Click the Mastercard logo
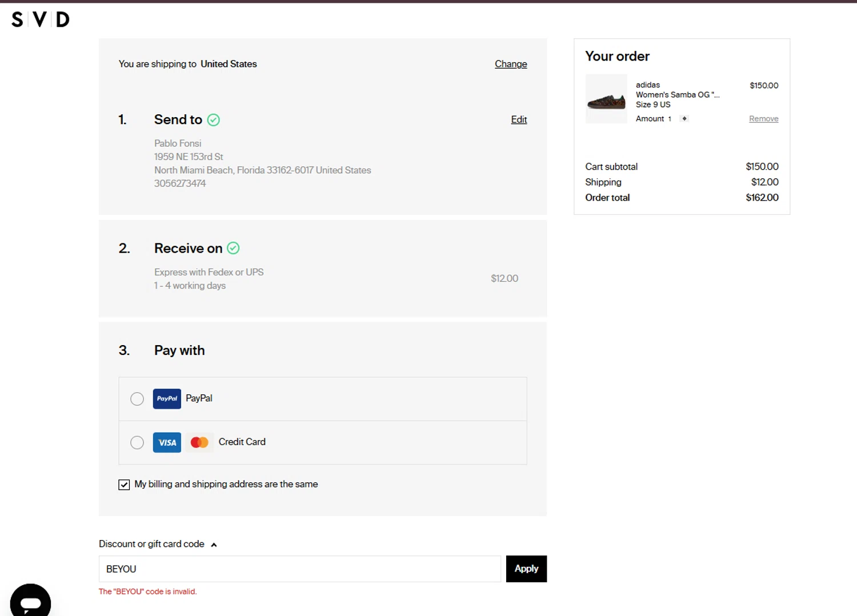This screenshot has height=616, width=857. [x=199, y=442]
